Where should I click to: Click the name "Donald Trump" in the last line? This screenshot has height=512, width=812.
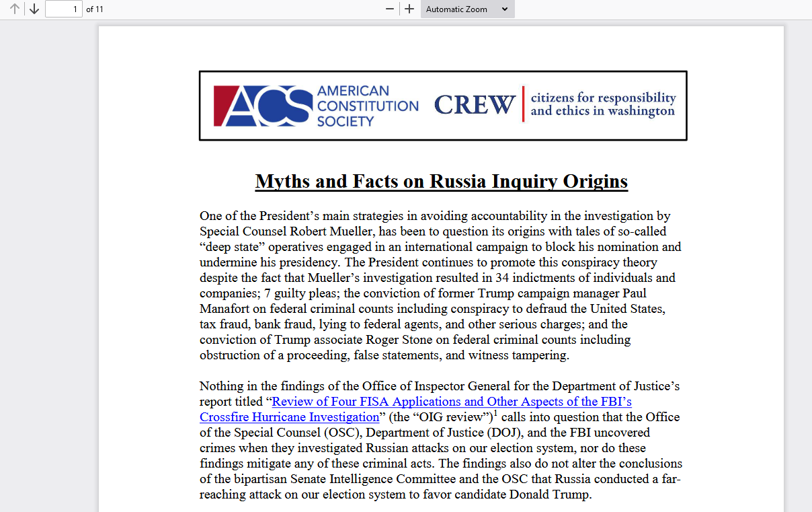[549, 495]
